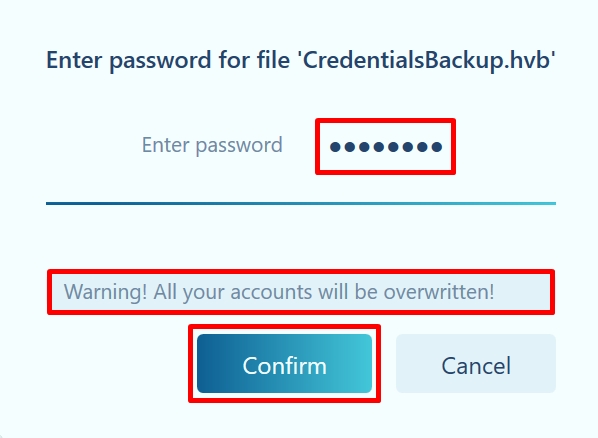Image resolution: width=598 pixels, height=438 pixels.
Task: Focus the masked password input field
Action: (385, 147)
